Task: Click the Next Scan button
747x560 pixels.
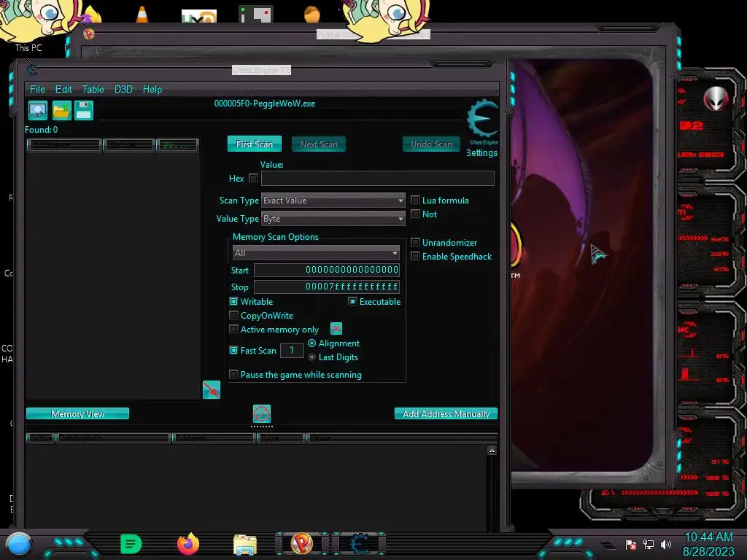Action: click(319, 144)
